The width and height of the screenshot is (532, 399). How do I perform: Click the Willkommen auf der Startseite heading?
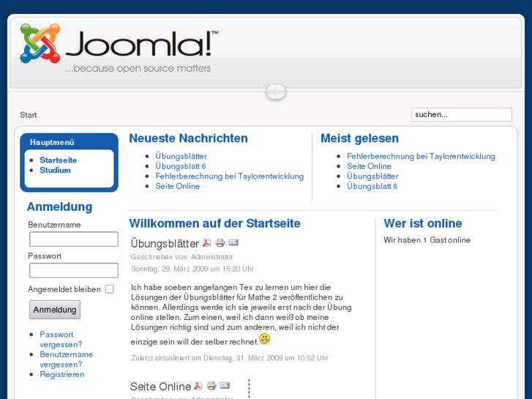pos(214,223)
